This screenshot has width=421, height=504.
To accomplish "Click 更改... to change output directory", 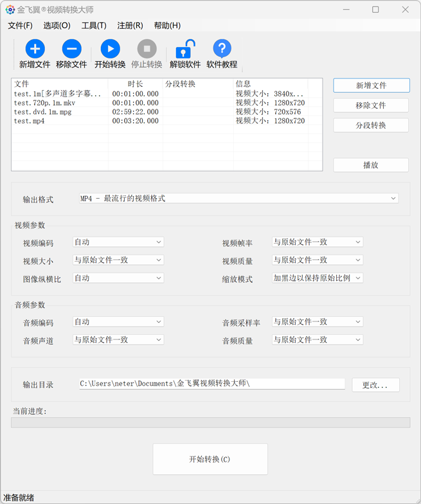I will click(x=375, y=384).
